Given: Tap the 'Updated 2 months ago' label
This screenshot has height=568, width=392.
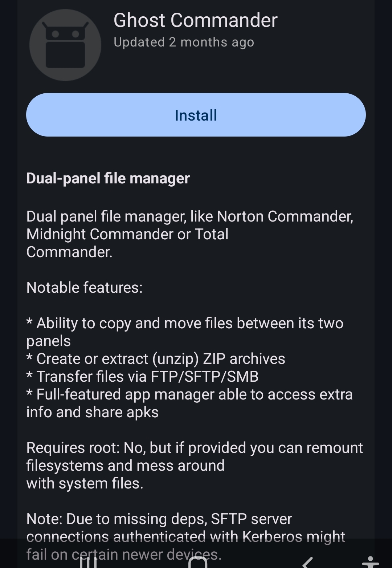Looking at the screenshot, I should (184, 42).
